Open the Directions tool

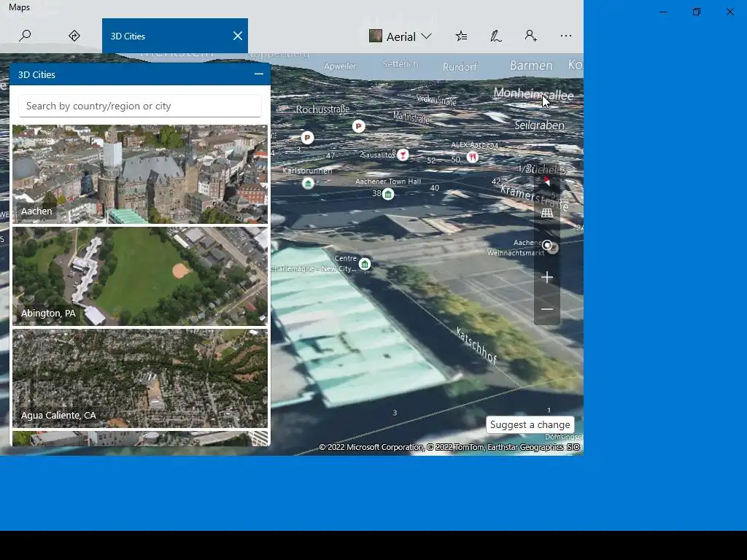(x=74, y=36)
